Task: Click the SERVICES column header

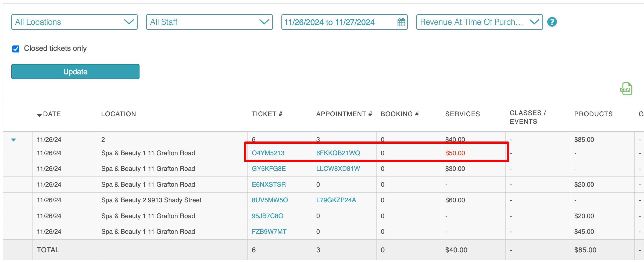Action: pos(463,114)
